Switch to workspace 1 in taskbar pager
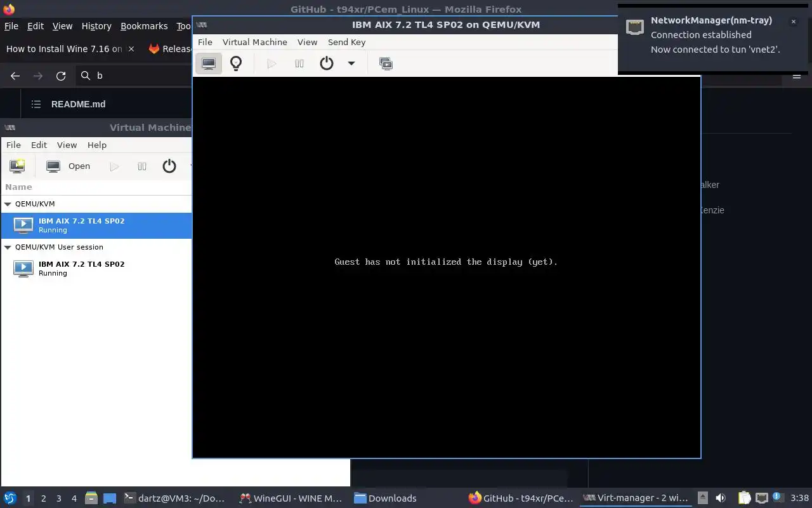Screen dimensions: 812x508 [28, 498]
